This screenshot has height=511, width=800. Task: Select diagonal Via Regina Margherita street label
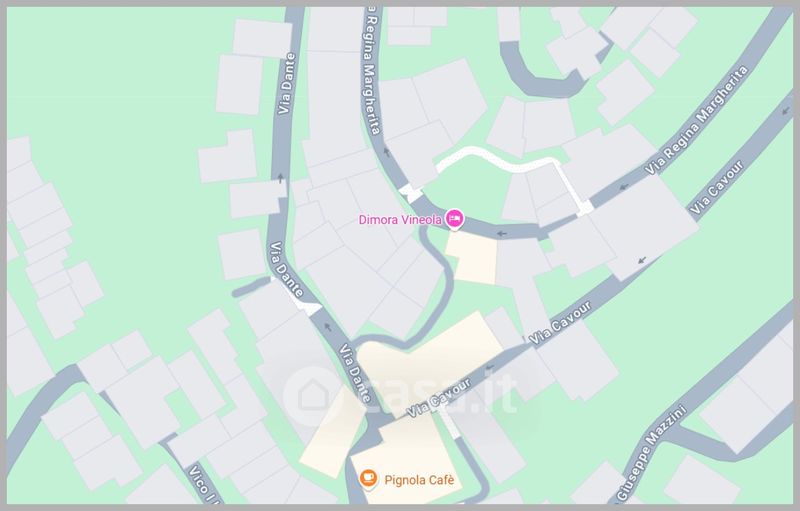(696, 120)
